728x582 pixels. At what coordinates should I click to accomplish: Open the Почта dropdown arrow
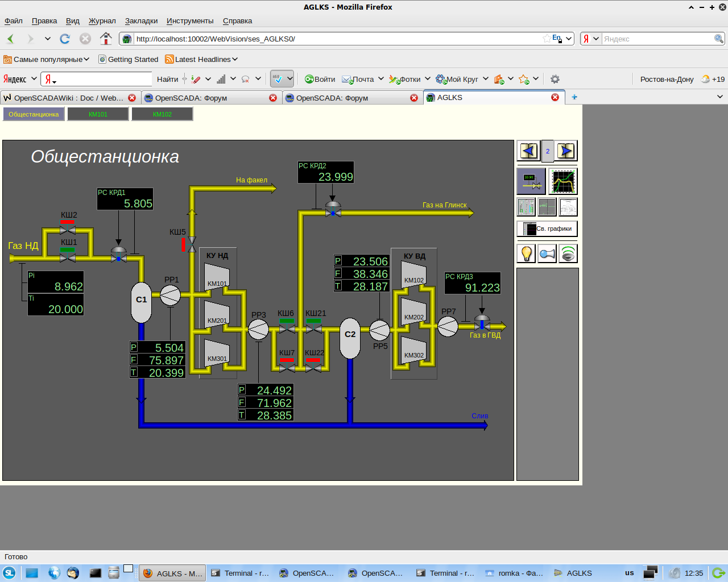pyautogui.click(x=381, y=79)
